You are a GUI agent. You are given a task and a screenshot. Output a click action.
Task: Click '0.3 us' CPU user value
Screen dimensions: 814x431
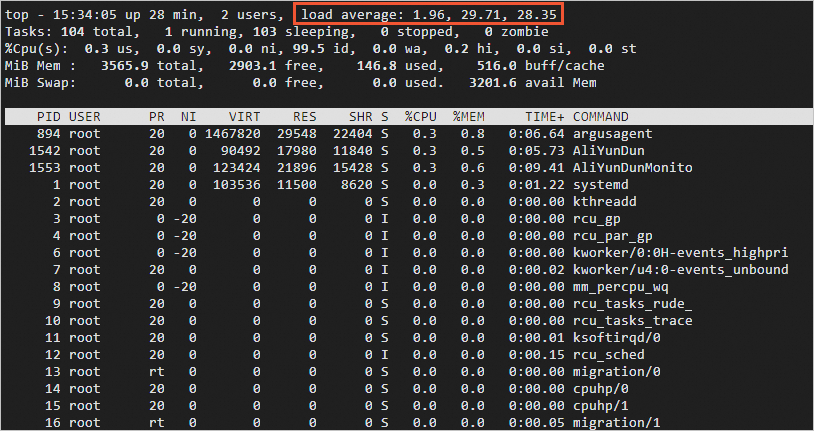(x=106, y=49)
